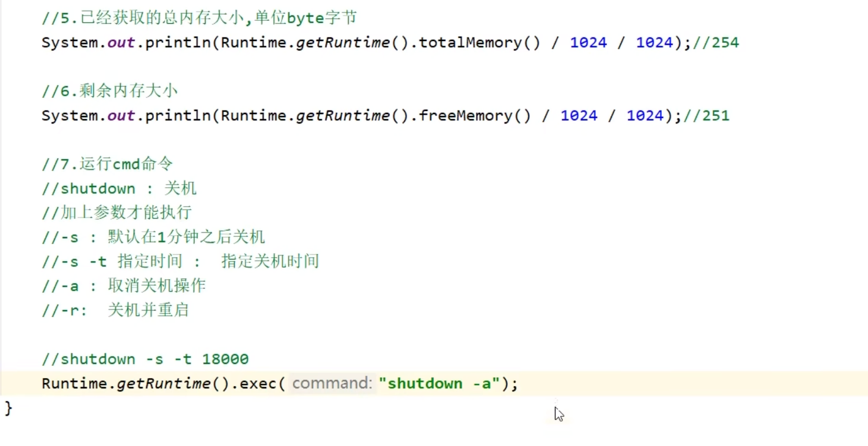Click the comment //7.运行cmd命令
Image resolution: width=868 pixels, height=446 pixels.
coord(106,163)
